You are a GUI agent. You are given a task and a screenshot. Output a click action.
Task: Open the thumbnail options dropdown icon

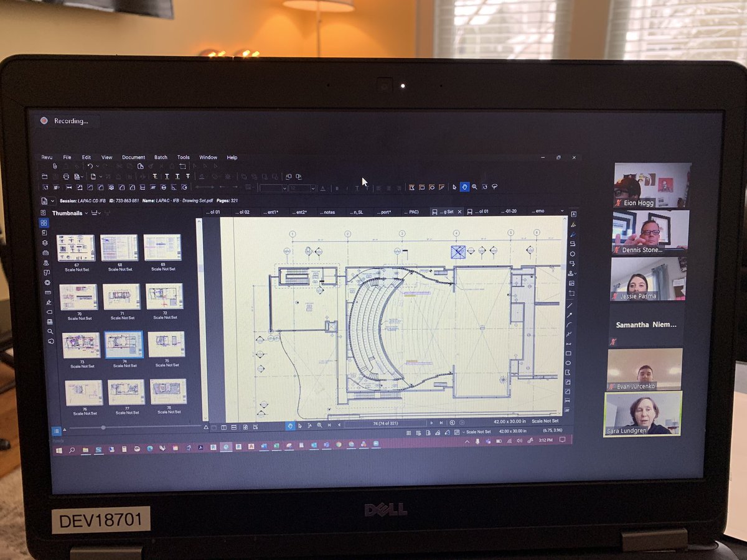tap(96, 213)
